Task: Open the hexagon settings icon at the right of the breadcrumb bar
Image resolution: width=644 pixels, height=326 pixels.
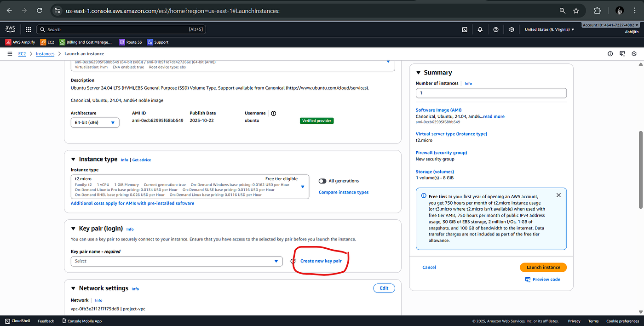Action: tap(634, 54)
